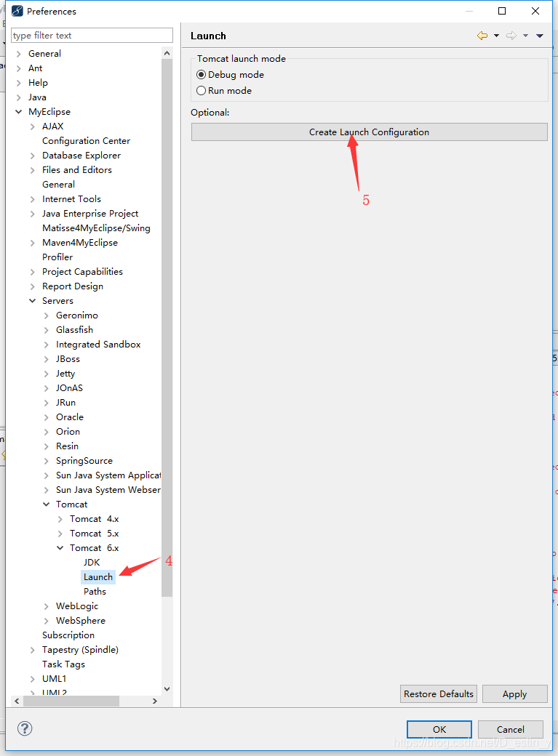This screenshot has height=756, width=558.
Task: Select Integrated Sandbox item
Action: 98,345
